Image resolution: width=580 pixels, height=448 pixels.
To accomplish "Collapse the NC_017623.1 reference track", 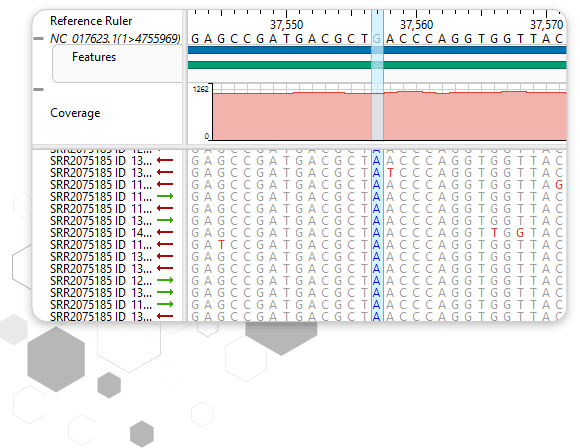I will tap(38, 38).
